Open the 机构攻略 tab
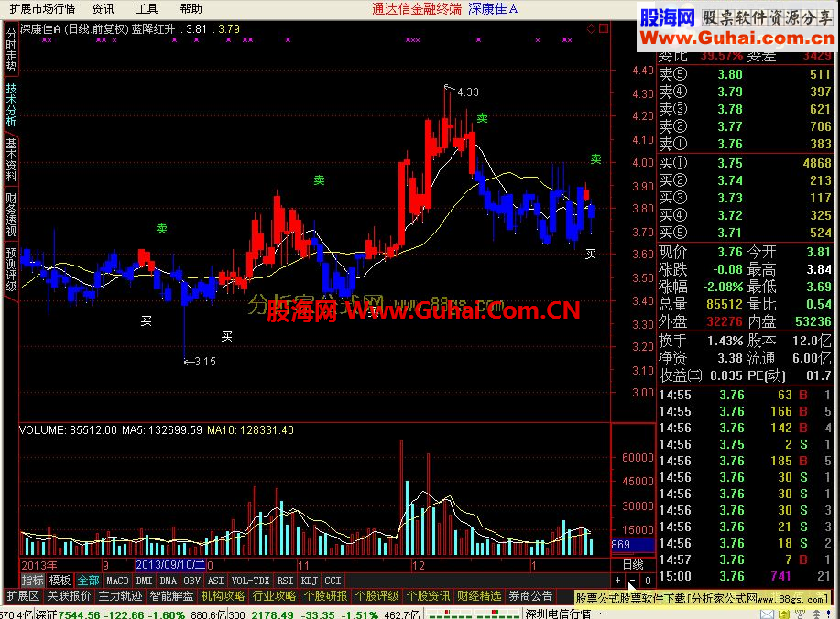Screen dimensions: 840x619 point(223,596)
